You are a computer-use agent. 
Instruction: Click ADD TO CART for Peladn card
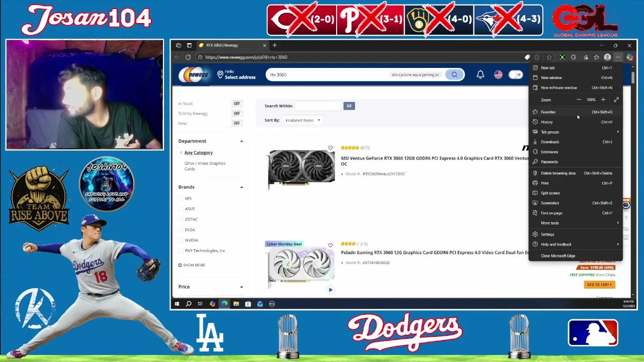(x=600, y=285)
